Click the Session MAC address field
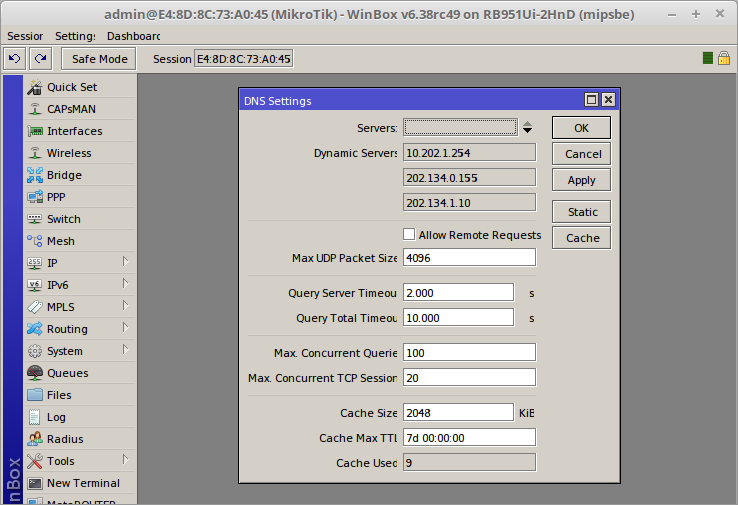738x505 pixels. coord(244,59)
